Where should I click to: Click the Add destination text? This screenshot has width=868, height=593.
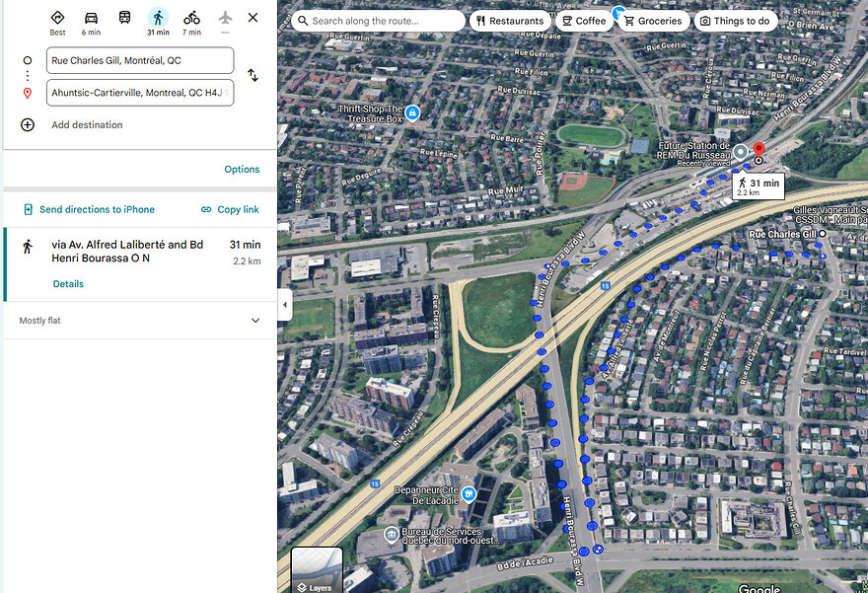click(x=87, y=125)
